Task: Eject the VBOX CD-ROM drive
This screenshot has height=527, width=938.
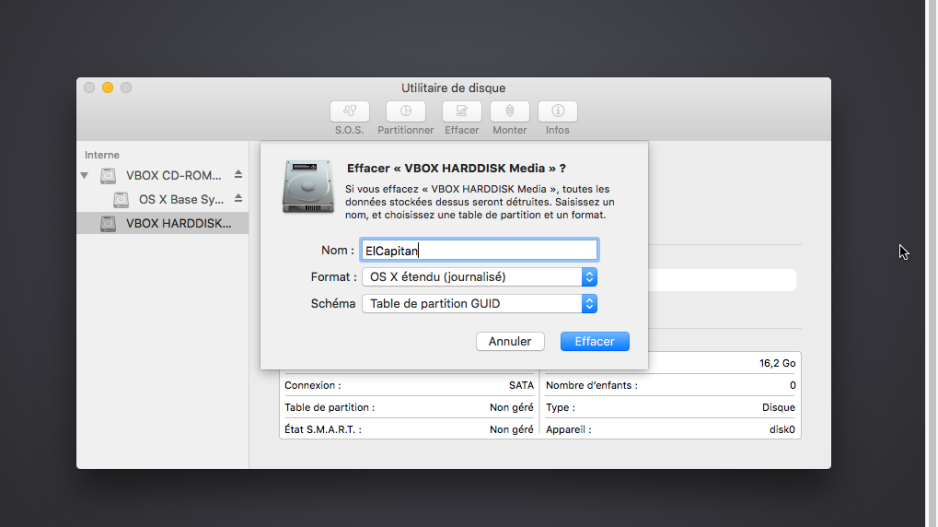Action: pos(238,175)
